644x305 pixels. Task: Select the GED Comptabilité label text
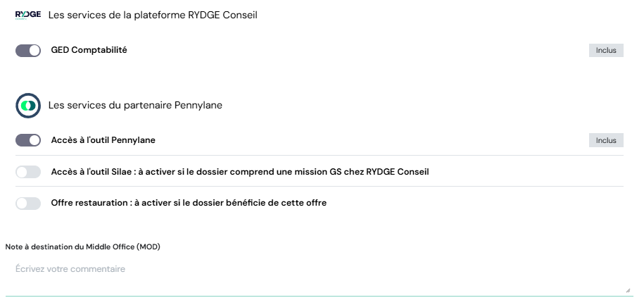(89, 50)
